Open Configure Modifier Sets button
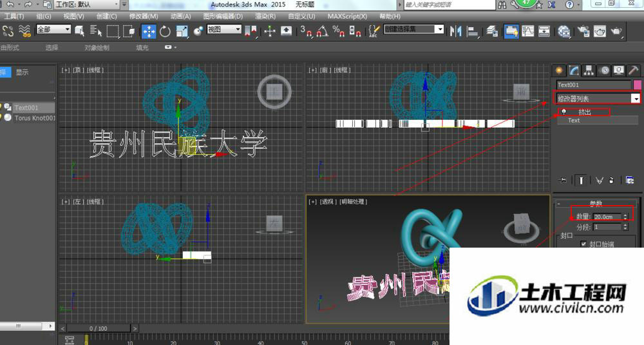The height and width of the screenshot is (345, 644). tap(629, 180)
